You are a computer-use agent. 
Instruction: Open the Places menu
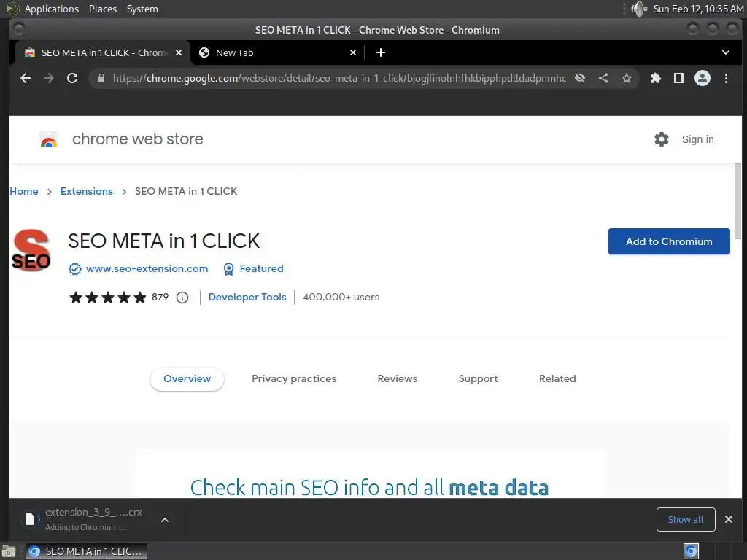click(x=102, y=9)
